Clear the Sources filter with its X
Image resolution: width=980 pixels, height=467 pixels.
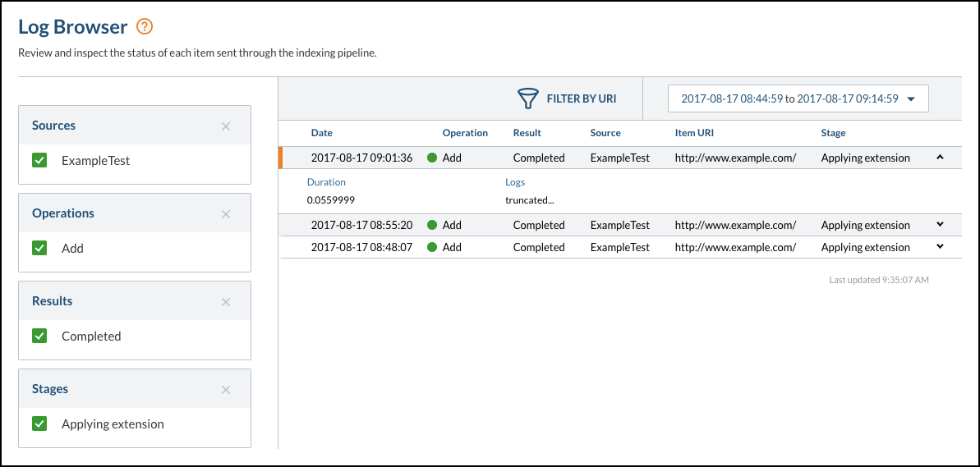tap(226, 126)
